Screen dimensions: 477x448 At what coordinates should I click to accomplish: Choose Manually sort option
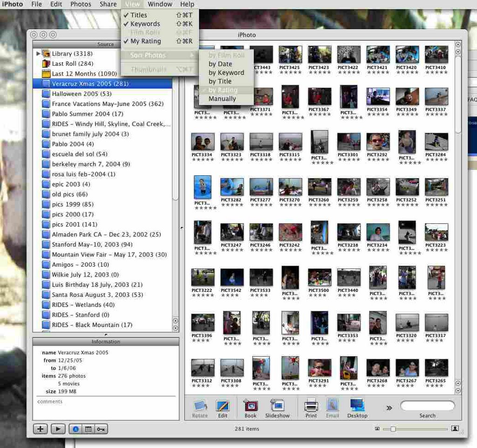(x=226, y=99)
